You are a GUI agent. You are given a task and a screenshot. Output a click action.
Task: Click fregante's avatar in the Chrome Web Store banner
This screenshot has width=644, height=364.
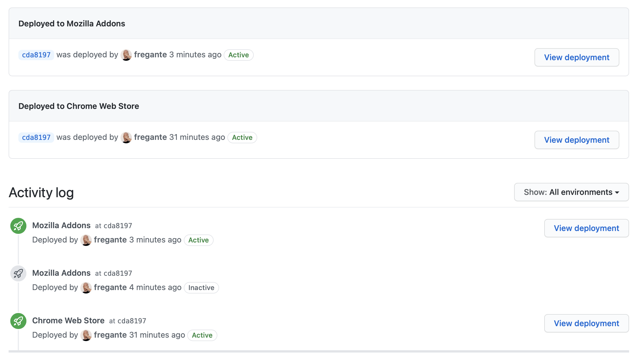coord(126,137)
